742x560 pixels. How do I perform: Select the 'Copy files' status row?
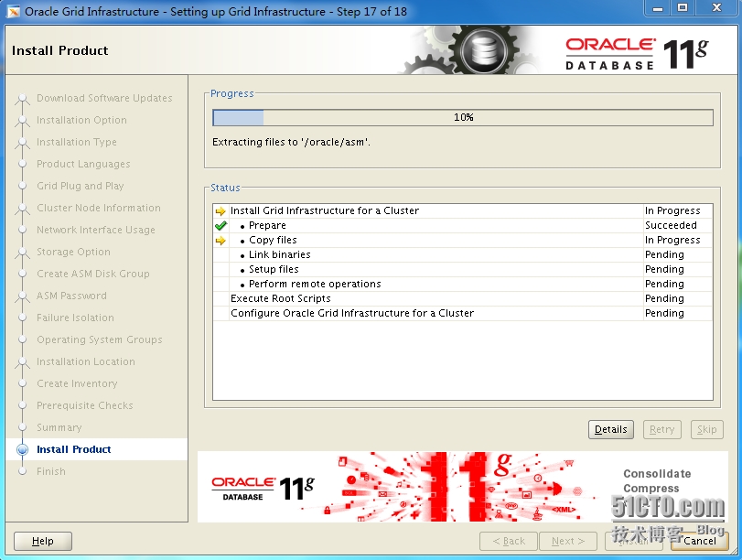coord(463,240)
